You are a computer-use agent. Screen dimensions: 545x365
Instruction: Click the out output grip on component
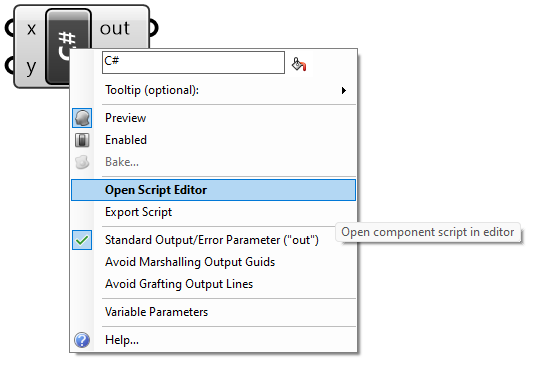click(153, 28)
